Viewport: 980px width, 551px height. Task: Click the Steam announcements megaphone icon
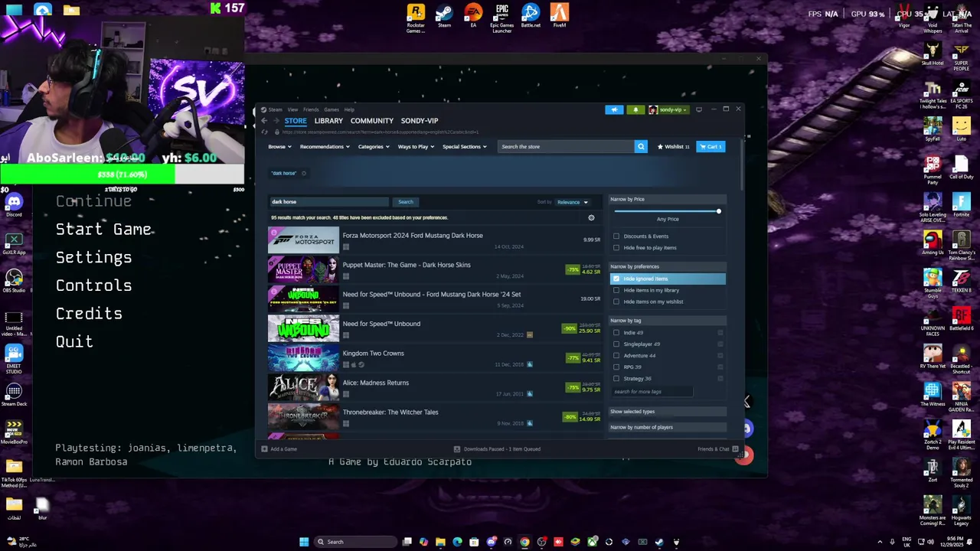[614, 109]
